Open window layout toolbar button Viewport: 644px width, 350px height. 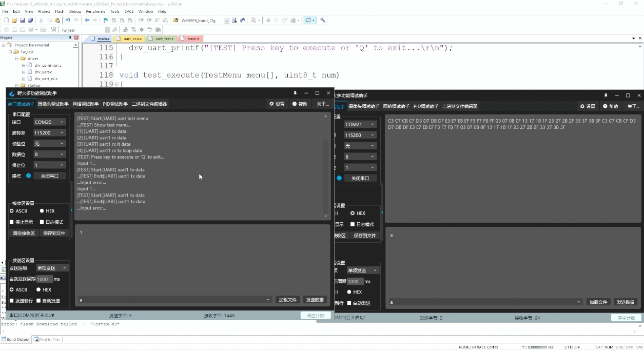coord(308,20)
